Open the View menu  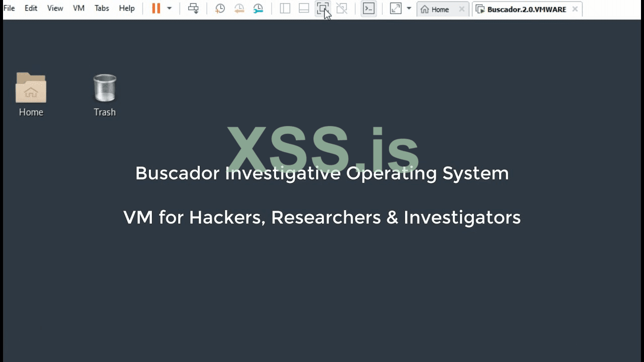55,9
